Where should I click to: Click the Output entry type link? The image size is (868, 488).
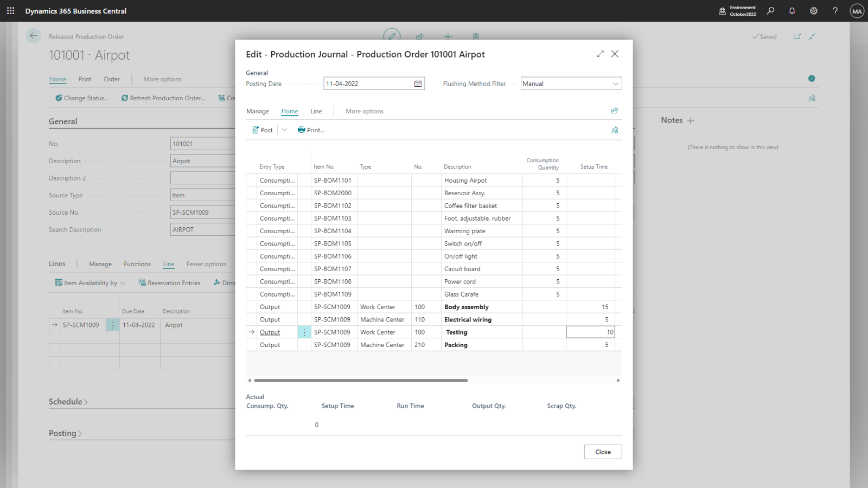coord(270,332)
